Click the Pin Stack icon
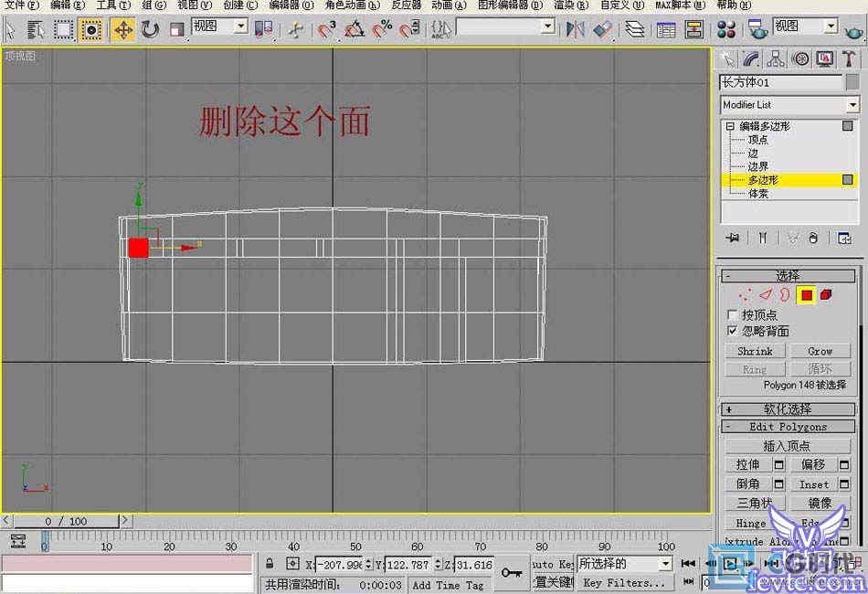The image size is (868, 594). point(733,238)
